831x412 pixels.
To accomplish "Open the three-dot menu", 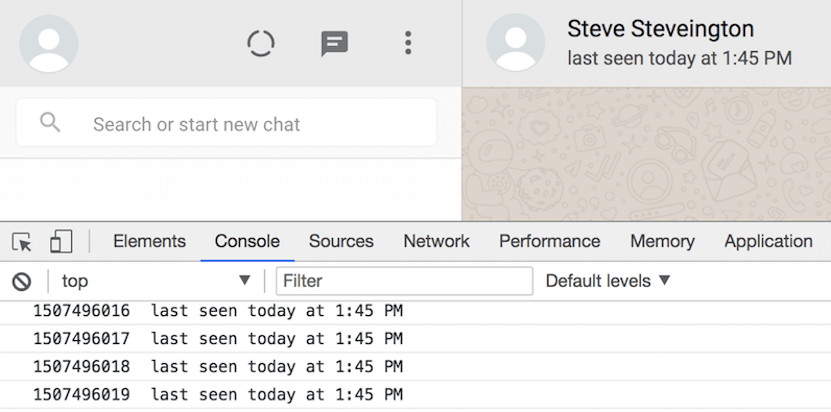I will click(407, 43).
